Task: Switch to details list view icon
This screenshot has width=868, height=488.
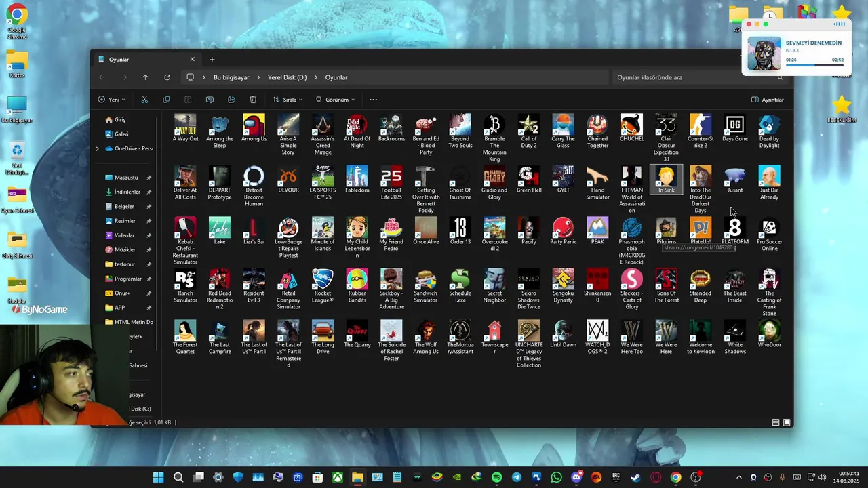Action: coord(776,422)
